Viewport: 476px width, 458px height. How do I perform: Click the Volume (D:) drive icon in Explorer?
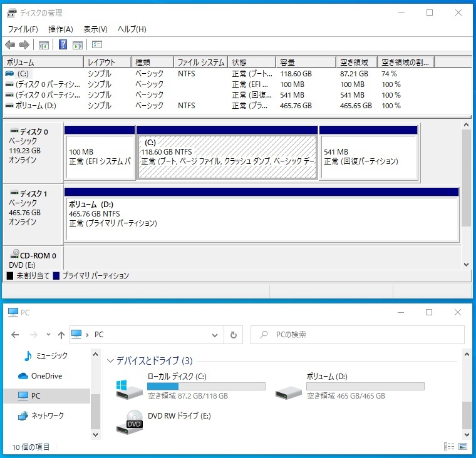pyautogui.click(x=288, y=392)
